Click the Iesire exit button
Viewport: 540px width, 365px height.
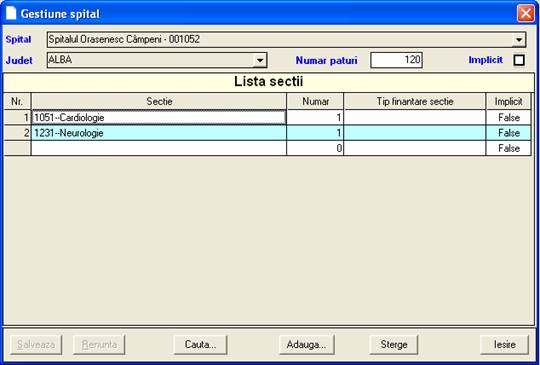click(505, 345)
